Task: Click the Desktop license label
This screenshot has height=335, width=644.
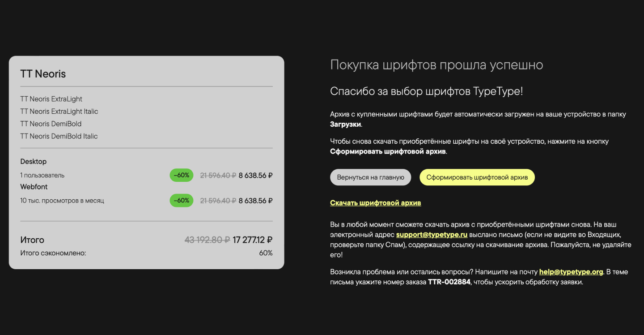Action: pos(34,161)
